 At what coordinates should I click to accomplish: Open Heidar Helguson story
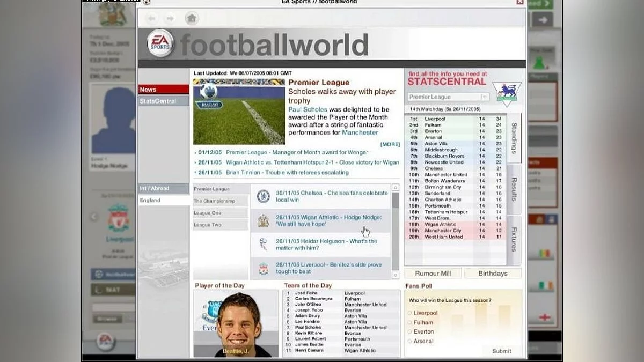point(326,245)
